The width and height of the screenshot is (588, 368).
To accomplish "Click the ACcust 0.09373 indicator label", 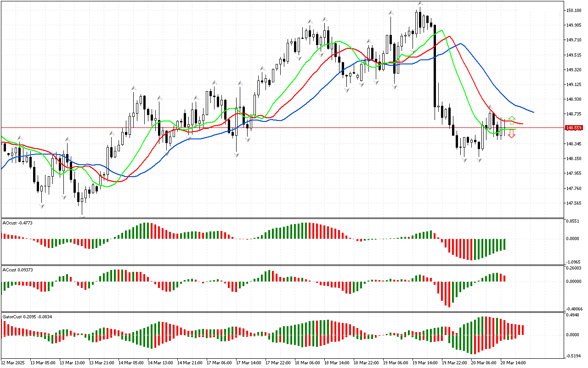I will tap(18, 270).
